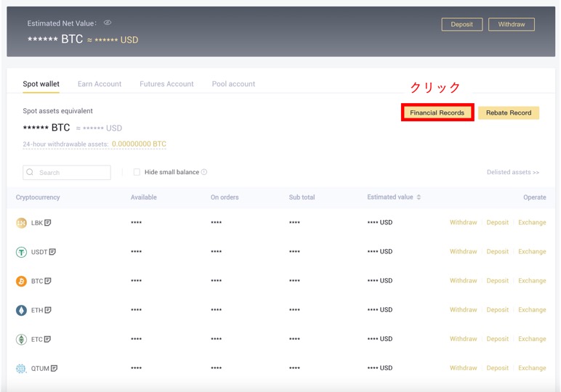
Task: Click Deposit in the ETC row
Action: [x=497, y=339]
